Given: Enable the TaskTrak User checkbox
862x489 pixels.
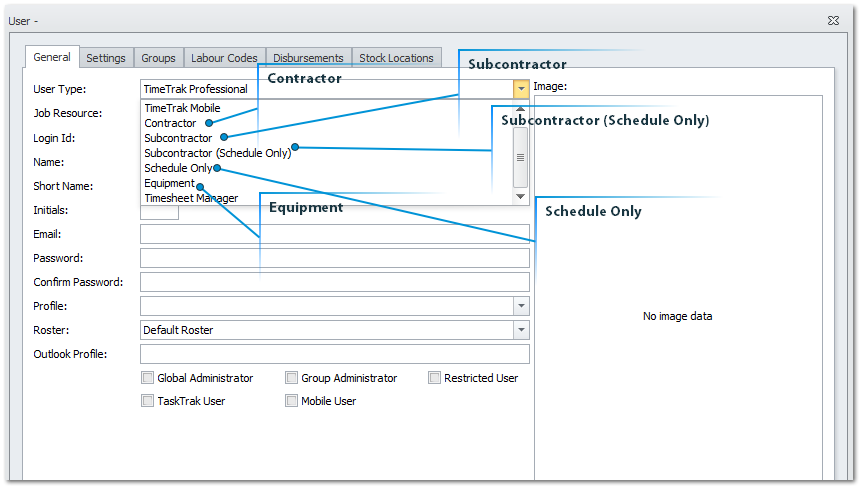Looking at the screenshot, I should click(x=148, y=401).
